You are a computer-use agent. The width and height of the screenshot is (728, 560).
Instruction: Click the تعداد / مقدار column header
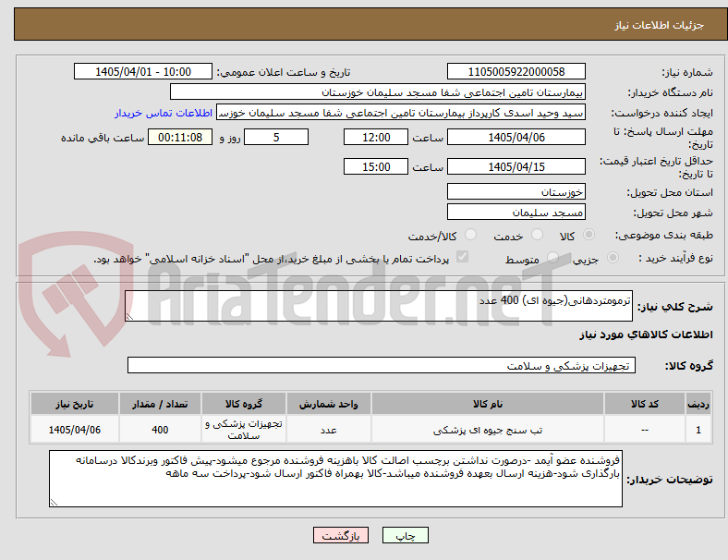160,404
